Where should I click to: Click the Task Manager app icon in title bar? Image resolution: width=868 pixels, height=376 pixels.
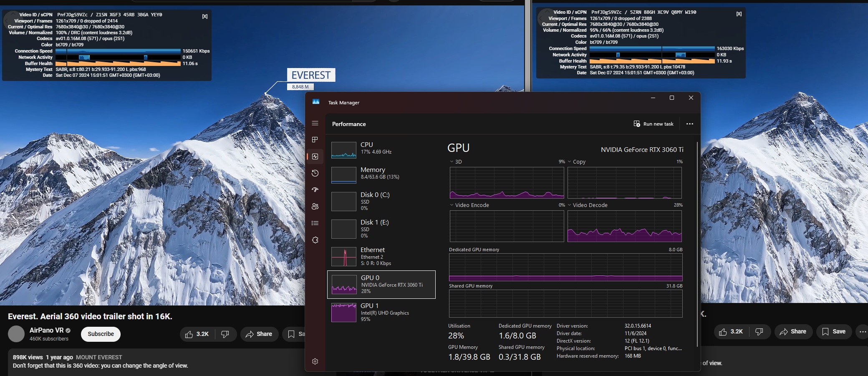coord(316,102)
